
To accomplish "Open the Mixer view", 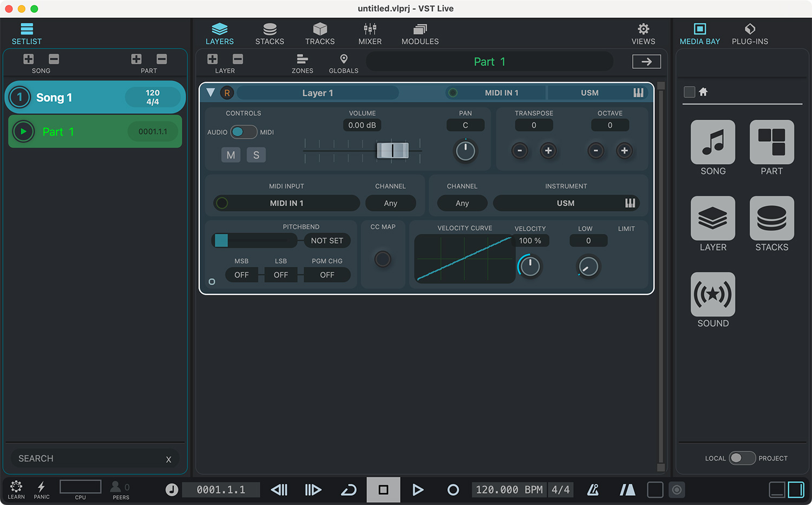I will (x=370, y=32).
